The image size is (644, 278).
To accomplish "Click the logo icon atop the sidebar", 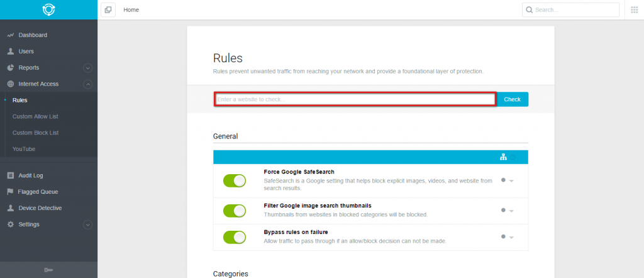I will pos(48,10).
